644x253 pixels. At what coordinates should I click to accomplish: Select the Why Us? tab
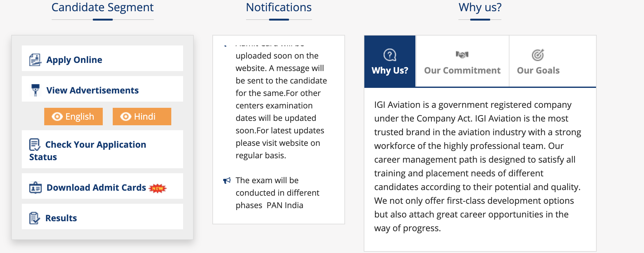[x=390, y=62]
